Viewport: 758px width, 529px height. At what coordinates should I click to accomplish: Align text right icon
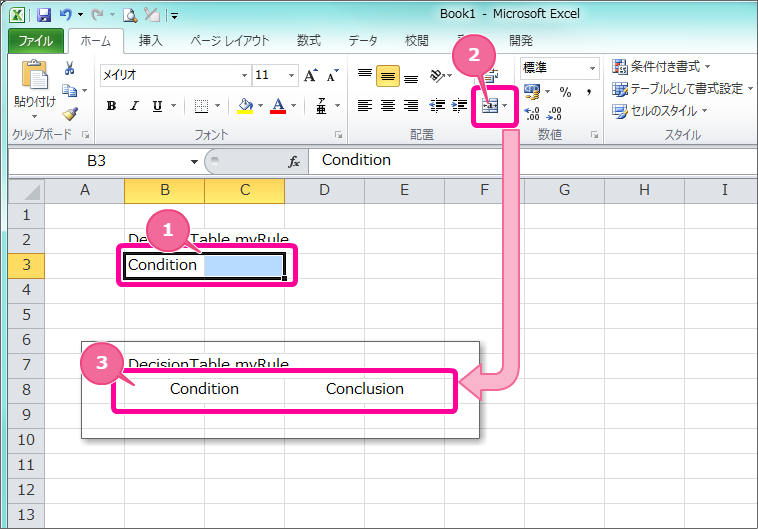411,105
